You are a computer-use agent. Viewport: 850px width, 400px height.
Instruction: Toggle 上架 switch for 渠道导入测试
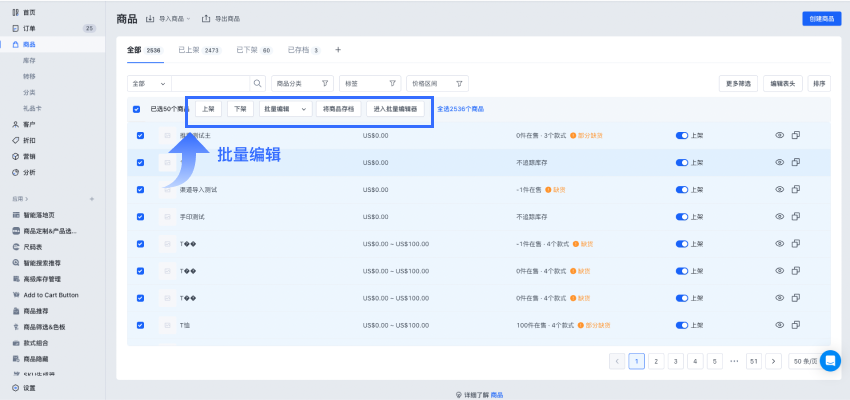pyautogui.click(x=681, y=190)
